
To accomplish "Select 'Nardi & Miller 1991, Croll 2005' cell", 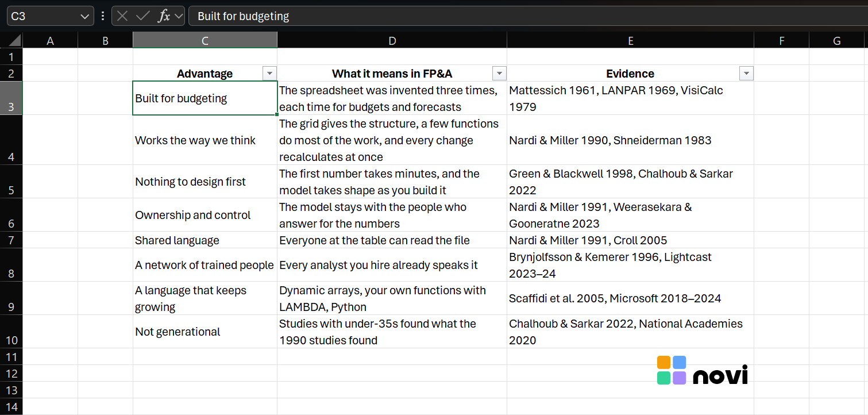I will 630,240.
